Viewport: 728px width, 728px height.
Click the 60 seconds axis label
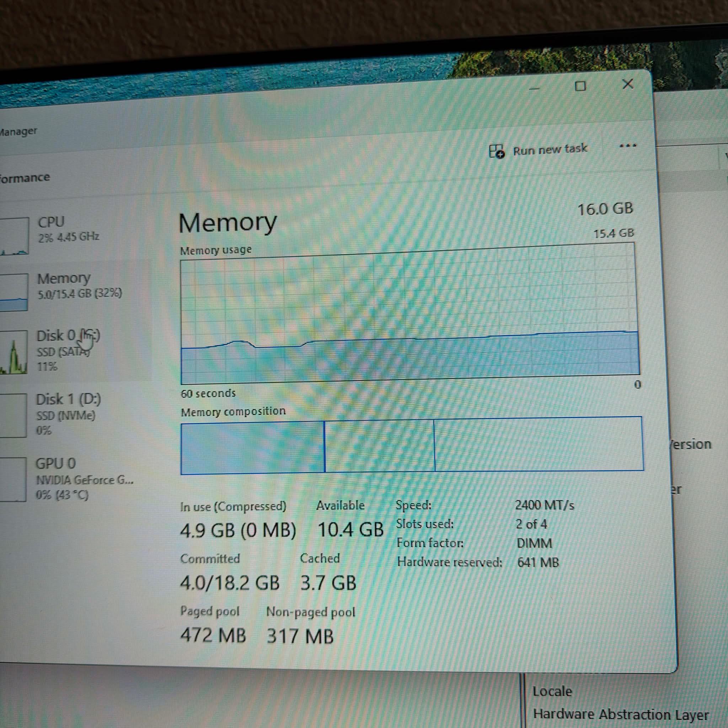[208, 394]
